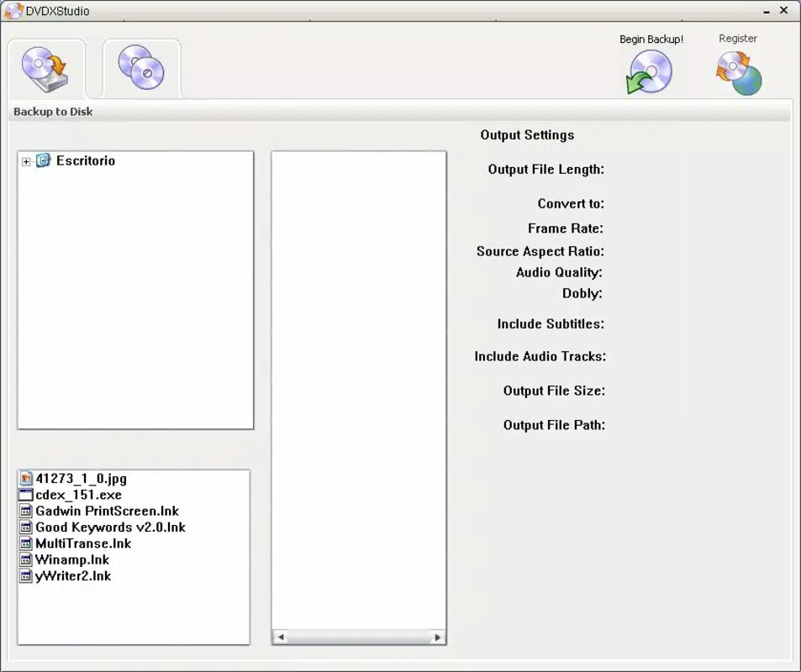
Task: Select file 41273_1_0.jpg
Action: (82, 479)
